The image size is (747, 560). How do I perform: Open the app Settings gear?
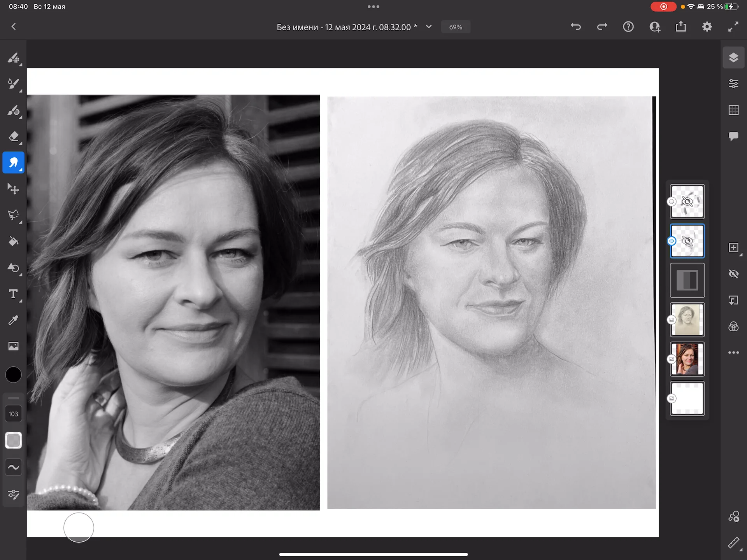(707, 27)
